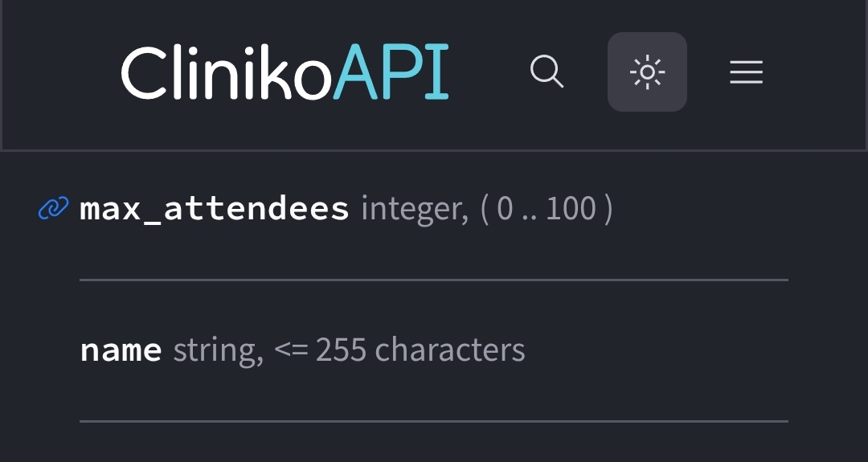Go home via the Cliniko API logo
Viewport: 868px width, 462px height.
[285, 73]
